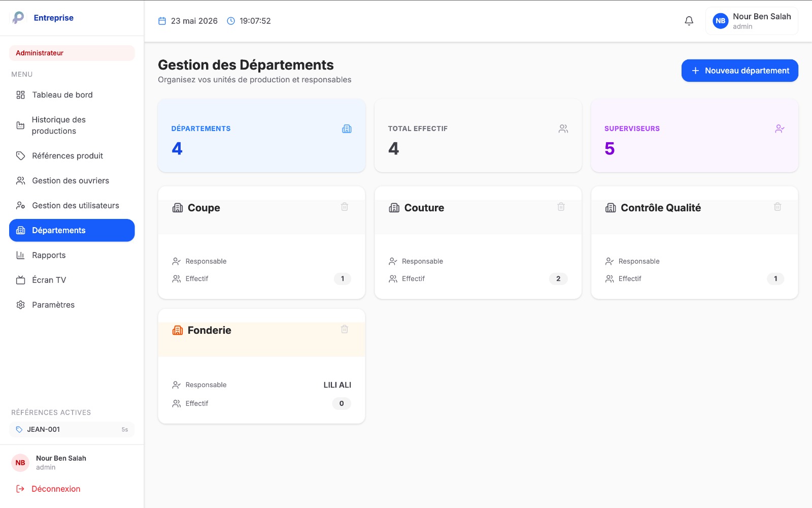This screenshot has width=812, height=508.
Task: Click the tag icon next to JEAN-001
Action: [x=19, y=430]
